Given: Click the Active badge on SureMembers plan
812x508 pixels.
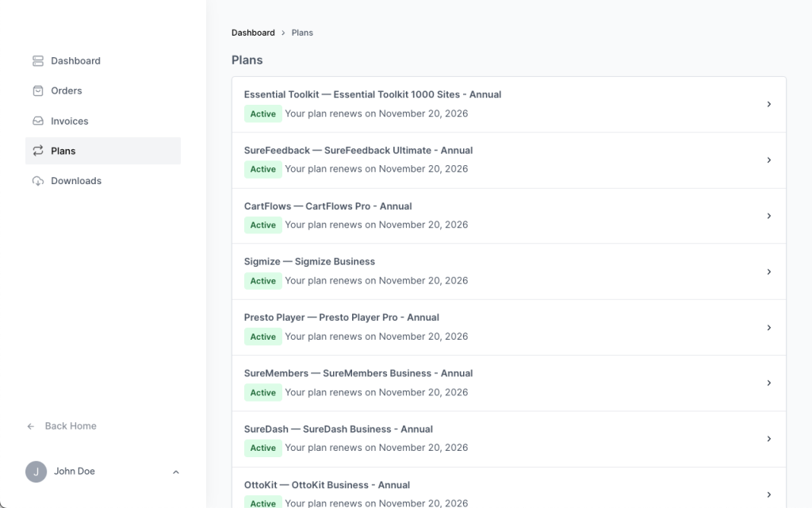Looking at the screenshot, I should [262, 393].
